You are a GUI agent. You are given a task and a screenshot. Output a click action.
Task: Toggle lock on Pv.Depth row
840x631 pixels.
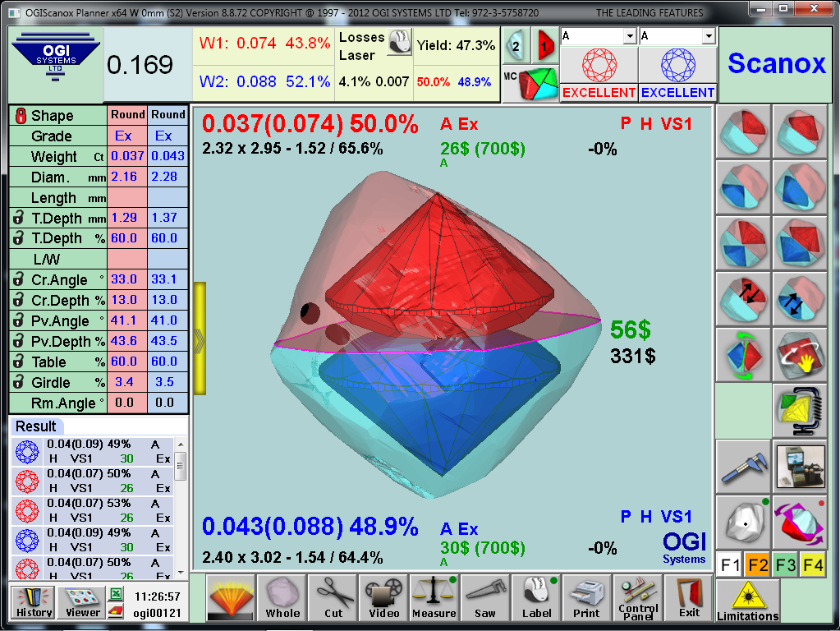[x=18, y=341]
